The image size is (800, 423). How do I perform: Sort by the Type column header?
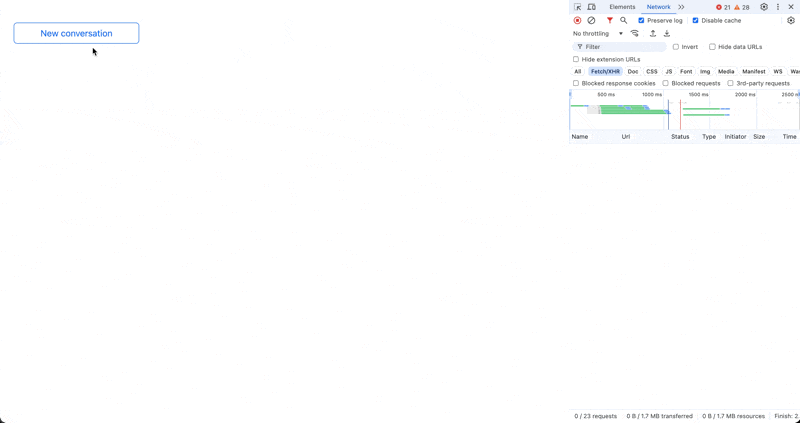pyautogui.click(x=709, y=137)
